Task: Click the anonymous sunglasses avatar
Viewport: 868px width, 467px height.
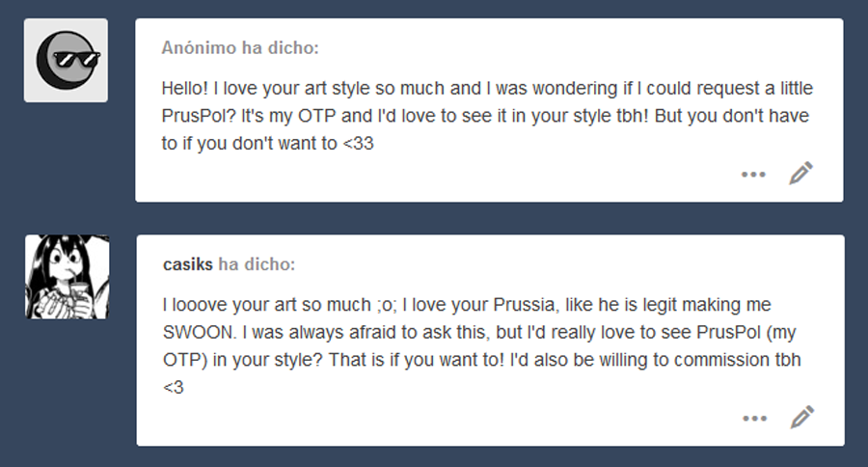Action: coord(66,60)
